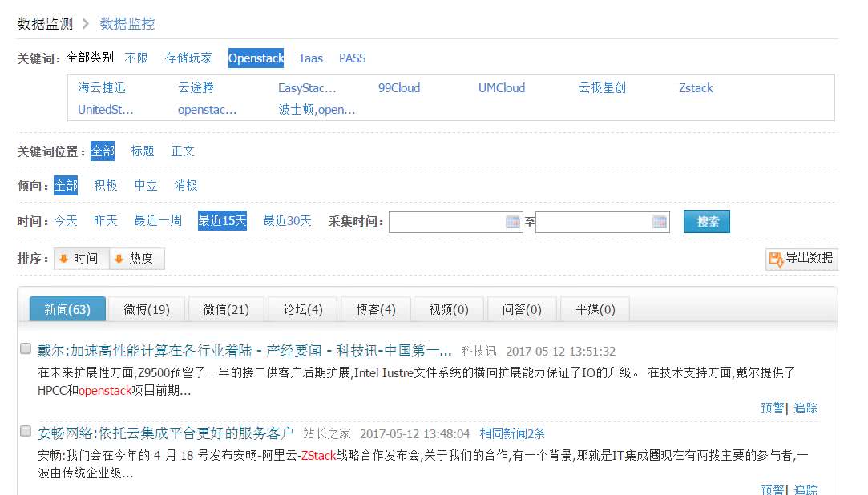Click the 导出数据 export icon
868x495 pixels.
[776, 258]
